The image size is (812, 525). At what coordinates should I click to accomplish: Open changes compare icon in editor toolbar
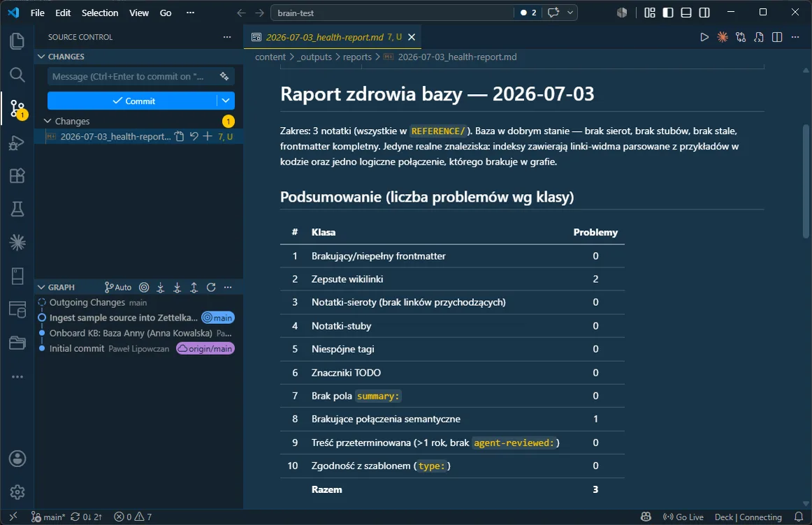point(741,37)
